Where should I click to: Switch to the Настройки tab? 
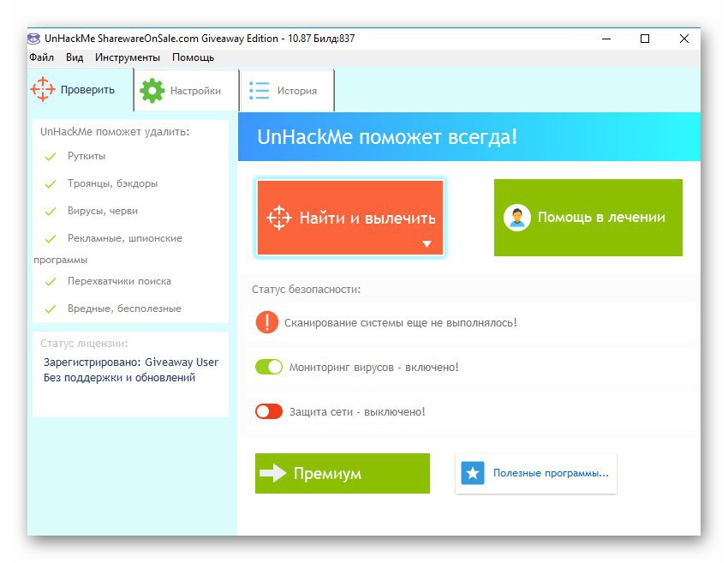pyautogui.click(x=187, y=91)
